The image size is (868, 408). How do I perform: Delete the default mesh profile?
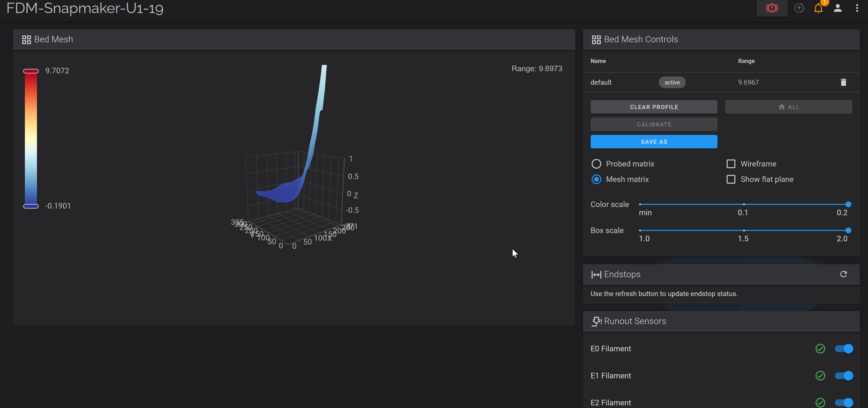[x=843, y=83]
